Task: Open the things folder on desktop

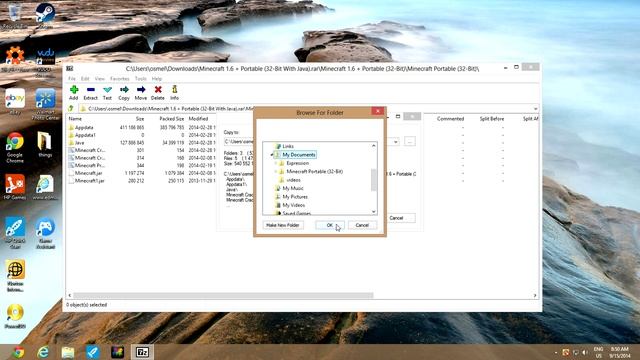Action: click(x=45, y=144)
